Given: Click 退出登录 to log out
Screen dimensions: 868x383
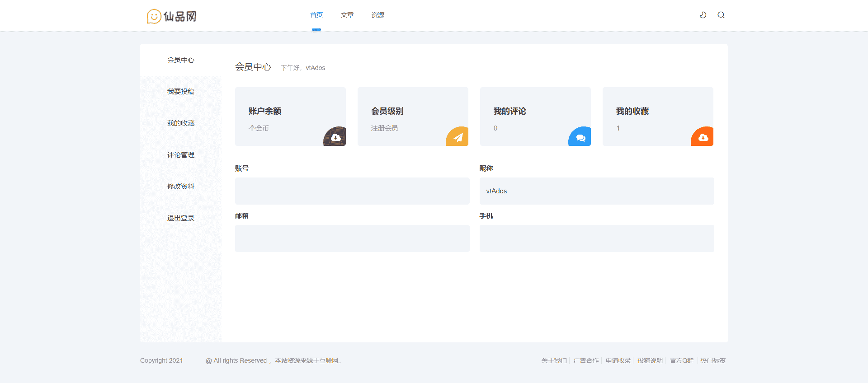Looking at the screenshot, I should click(181, 218).
